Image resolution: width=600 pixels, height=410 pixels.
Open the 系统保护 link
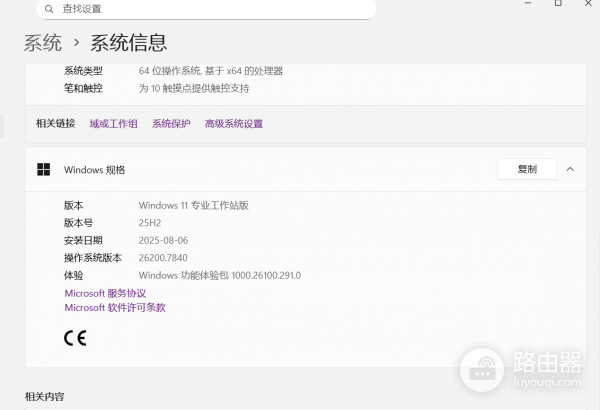(x=171, y=124)
